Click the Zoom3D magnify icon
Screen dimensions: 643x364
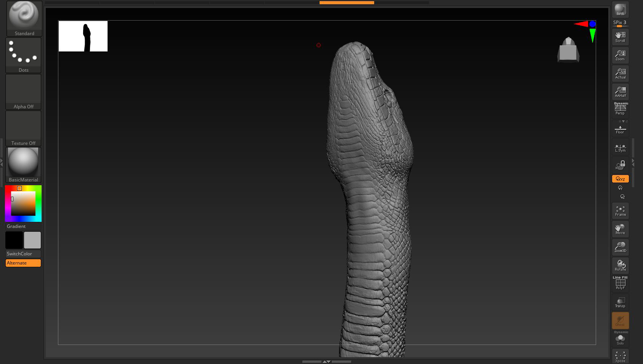click(x=620, y=247)
